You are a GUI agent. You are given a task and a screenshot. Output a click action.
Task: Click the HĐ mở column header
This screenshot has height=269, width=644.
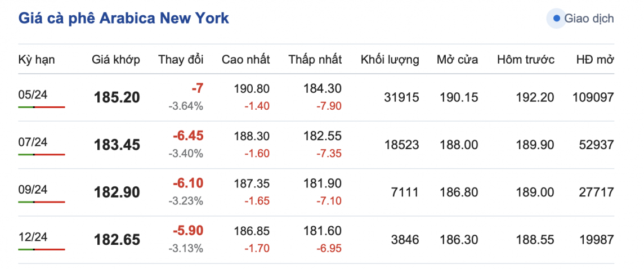click(594, 59)
